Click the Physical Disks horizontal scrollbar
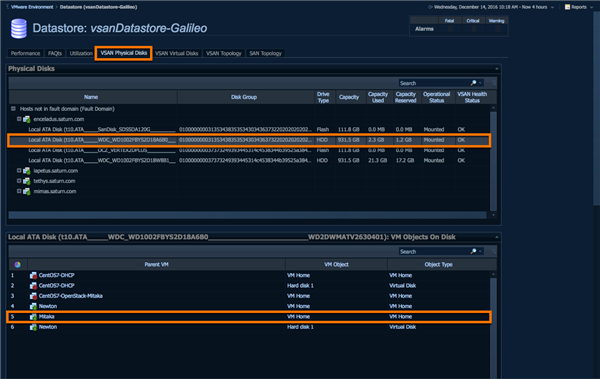600x379 pixels. (x=247, y=215)
